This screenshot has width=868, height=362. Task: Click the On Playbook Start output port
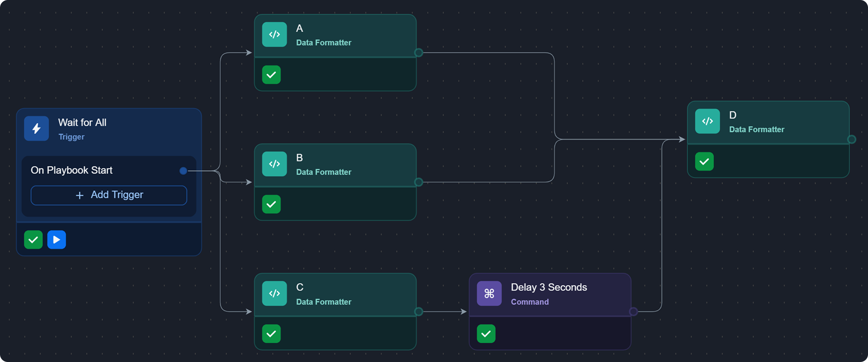[x=183, y=171]
